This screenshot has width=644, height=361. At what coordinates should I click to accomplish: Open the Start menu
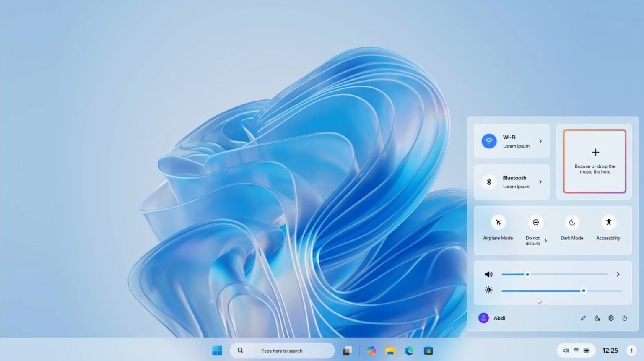(x=217, y=351)
